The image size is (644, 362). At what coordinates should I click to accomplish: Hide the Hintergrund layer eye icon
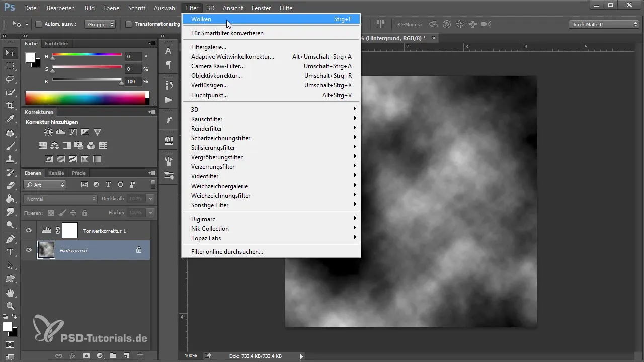point(29,250)
